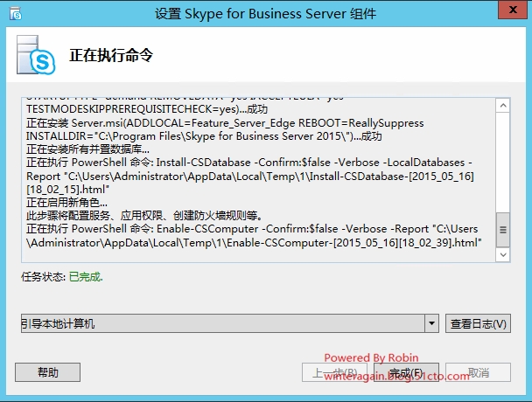
Task: Click the 正在启用新角色... log line
Action: pyautogui.click(x=66, y=203)
